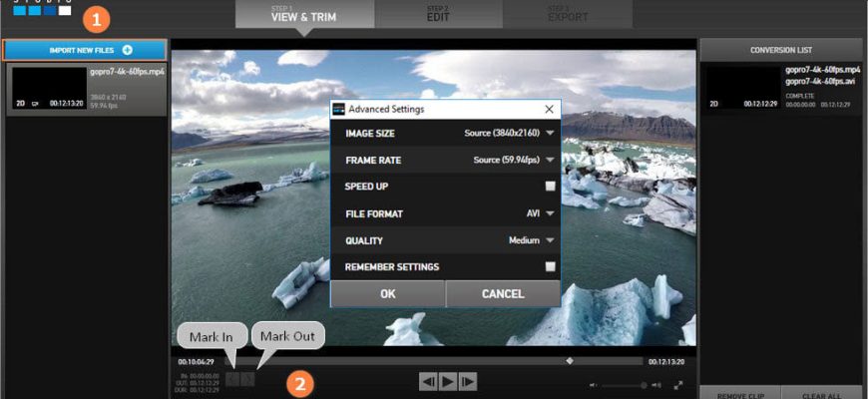Click the low-volume speaker icon
Viewport: 868px width, 399px height.
tap(594, 385)
